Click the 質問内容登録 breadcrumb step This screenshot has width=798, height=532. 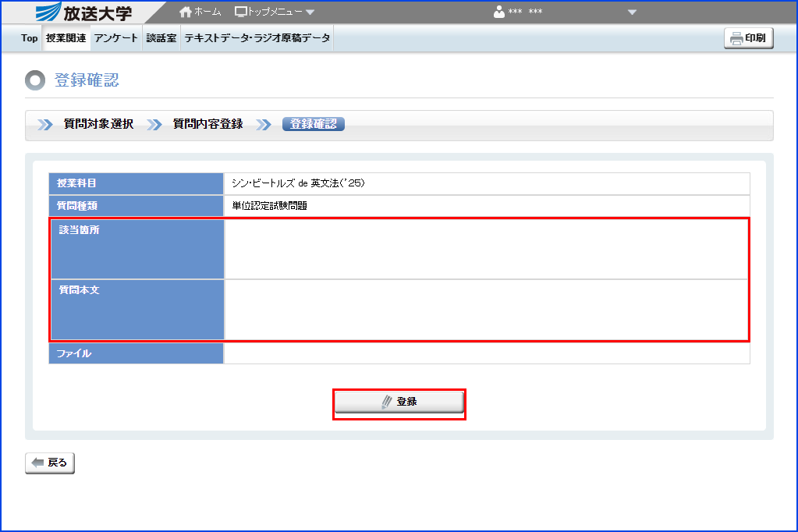tap(207, 123)
